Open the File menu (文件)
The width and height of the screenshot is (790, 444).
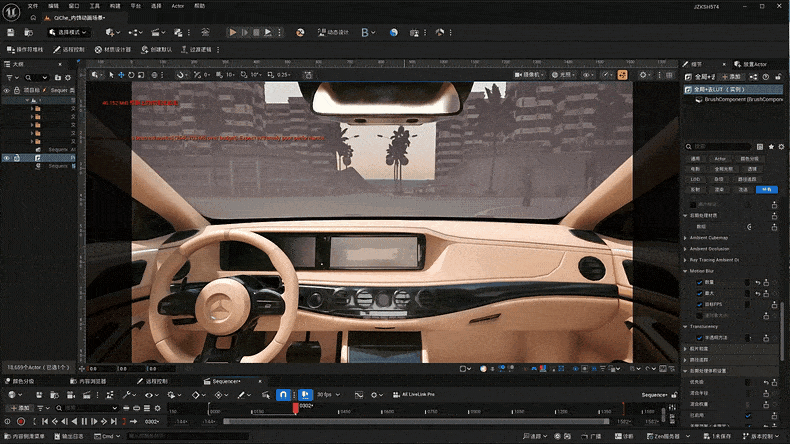33,6
